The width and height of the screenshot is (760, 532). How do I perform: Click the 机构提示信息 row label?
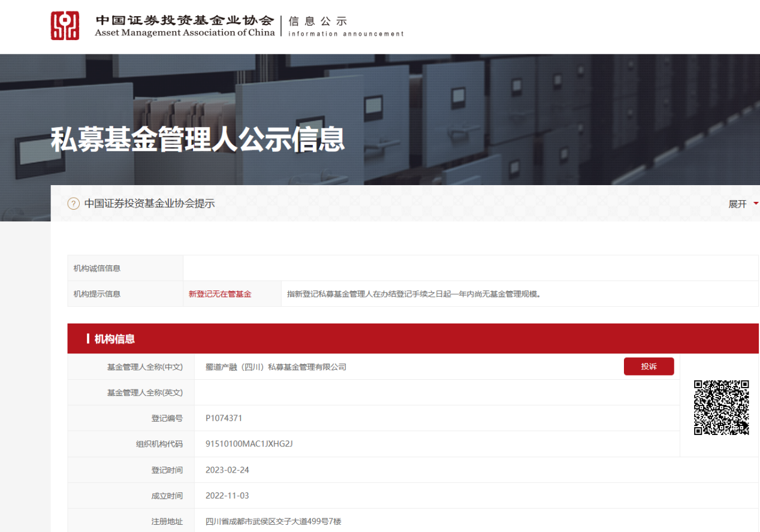(97, 294)
